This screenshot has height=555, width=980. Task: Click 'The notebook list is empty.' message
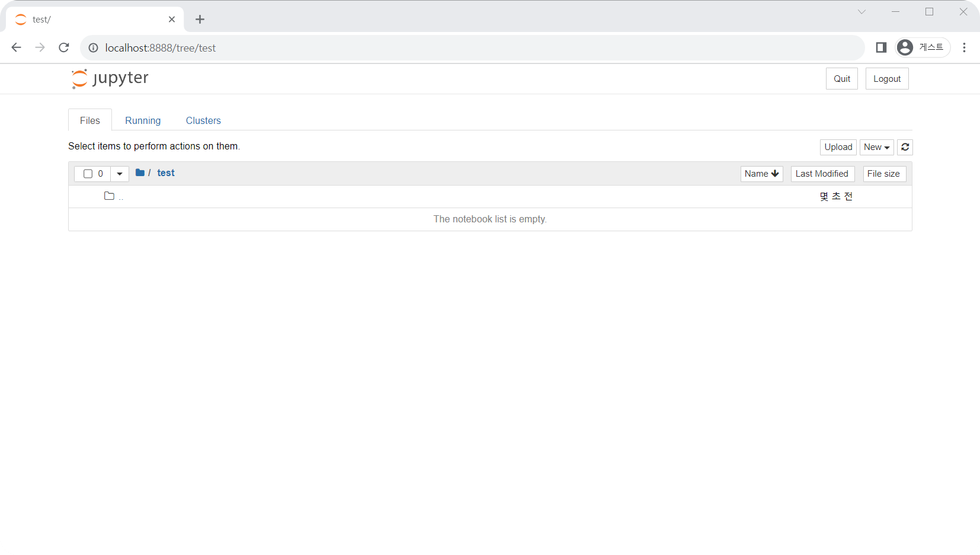tap(490, 219)
